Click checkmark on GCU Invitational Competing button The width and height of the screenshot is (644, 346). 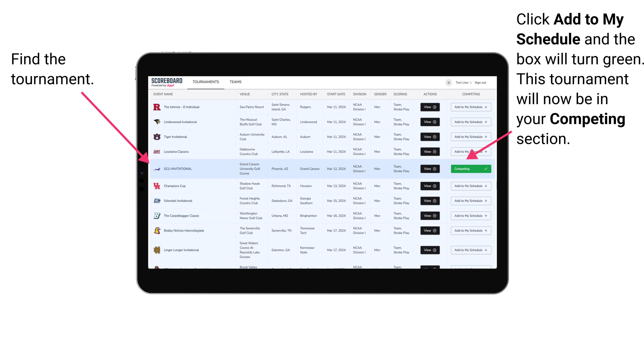click(x=487, y=169)
